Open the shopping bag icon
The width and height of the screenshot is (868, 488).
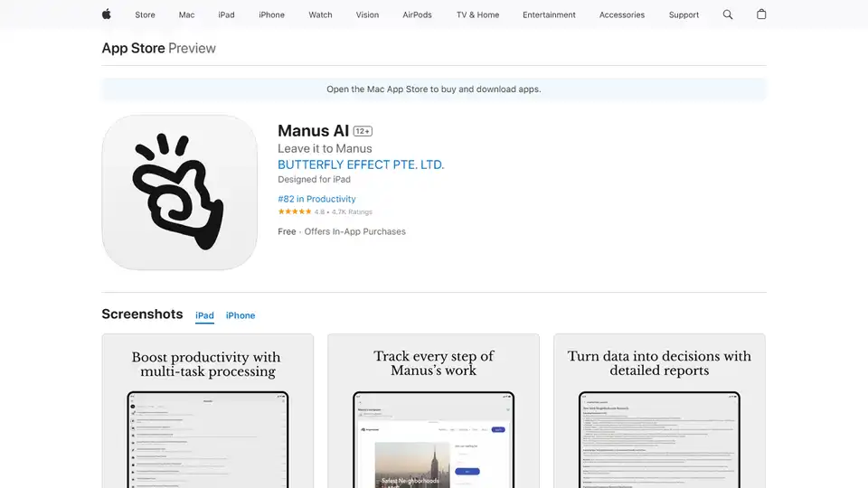pos(761,14)
